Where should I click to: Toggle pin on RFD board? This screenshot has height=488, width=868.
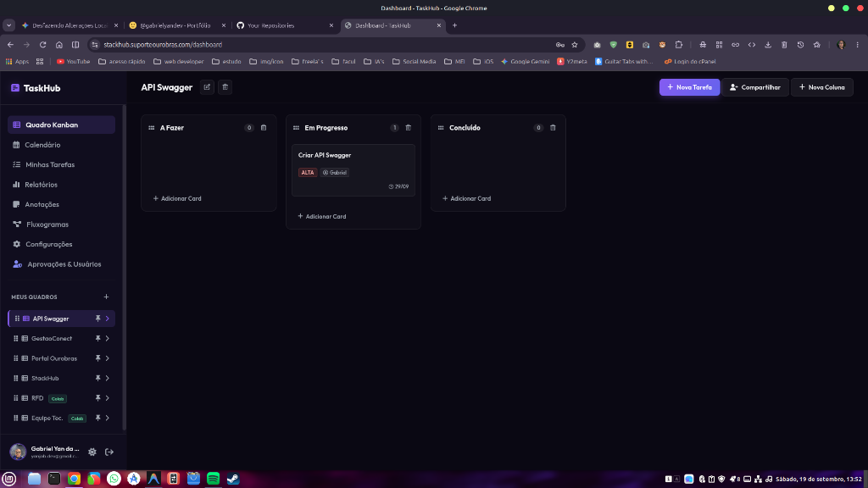(98, 398)
